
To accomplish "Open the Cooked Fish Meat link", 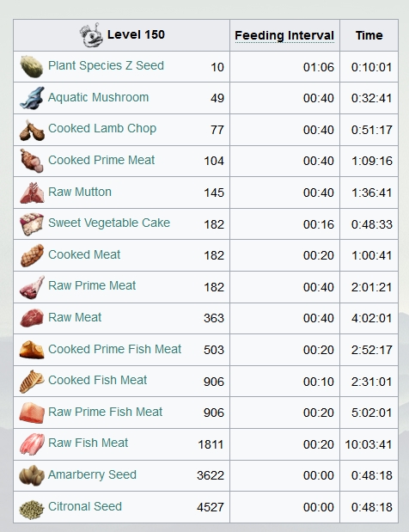I will (x=97, y=380).
